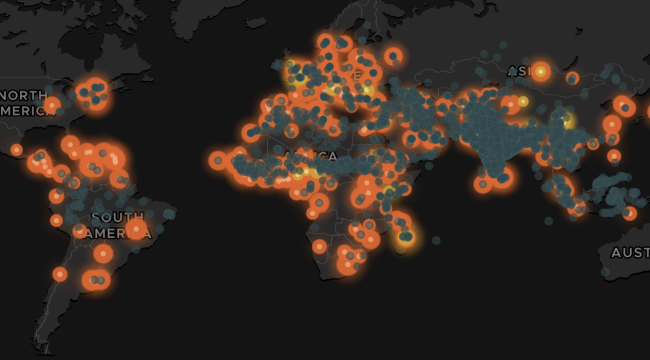Select the yellow glowing marker on Madagascar
The height and width of the screenshot is (360, 650).
(405, 237)
